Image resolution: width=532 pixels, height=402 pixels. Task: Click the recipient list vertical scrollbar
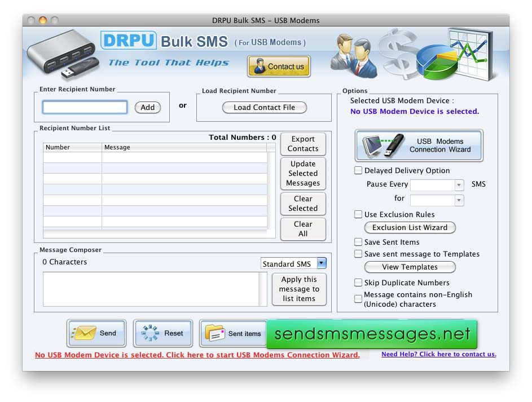[271, 190]
